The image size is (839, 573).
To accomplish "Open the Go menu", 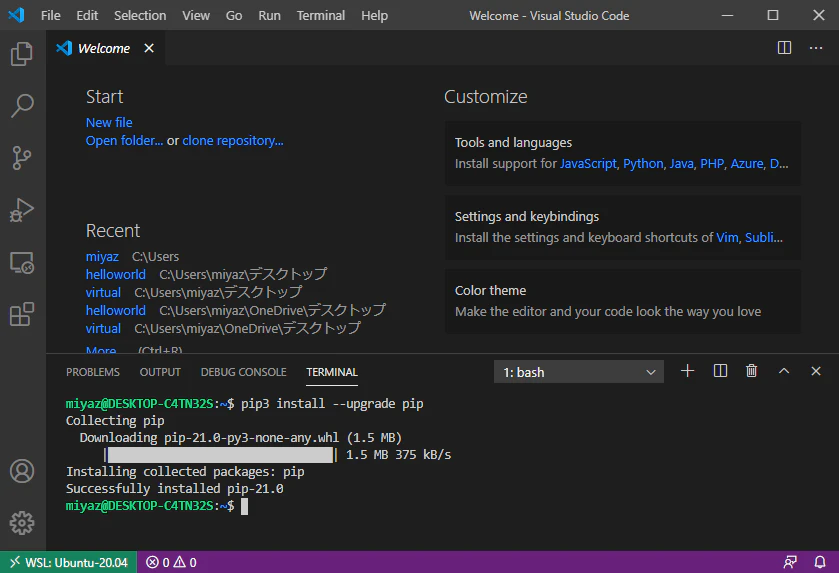I will pos(234,16).
